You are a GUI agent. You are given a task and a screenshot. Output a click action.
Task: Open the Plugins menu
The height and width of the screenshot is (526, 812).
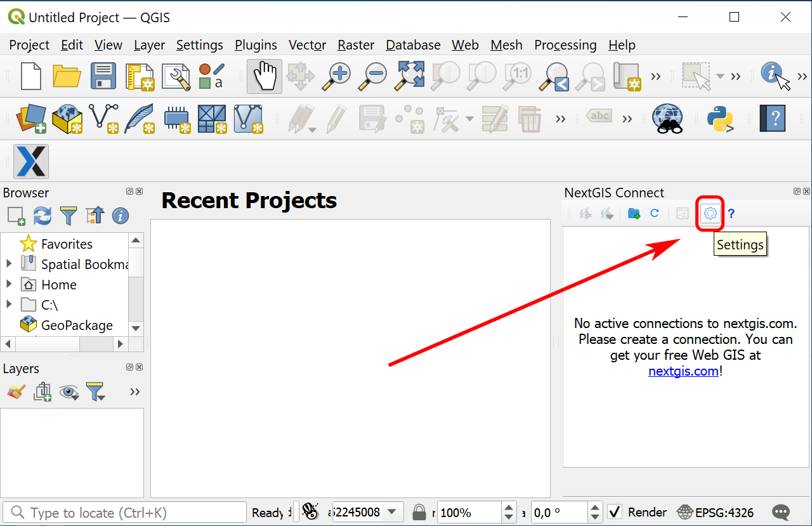(256, 45)
